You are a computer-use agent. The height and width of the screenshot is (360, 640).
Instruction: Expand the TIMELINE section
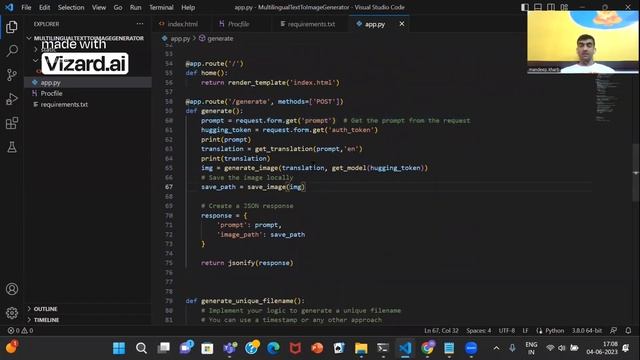[x=88, y=320]
